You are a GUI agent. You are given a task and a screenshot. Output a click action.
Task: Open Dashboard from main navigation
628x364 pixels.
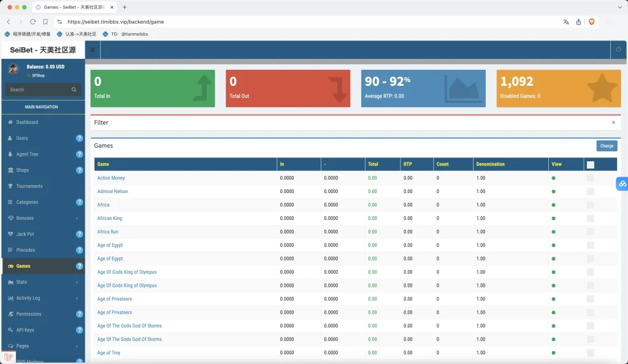pos(27,123)
